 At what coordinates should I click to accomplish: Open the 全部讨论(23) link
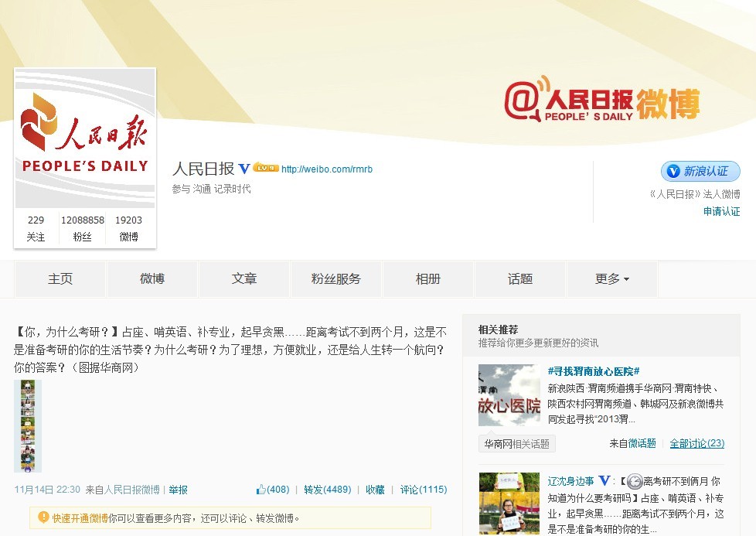click(696, 443)
